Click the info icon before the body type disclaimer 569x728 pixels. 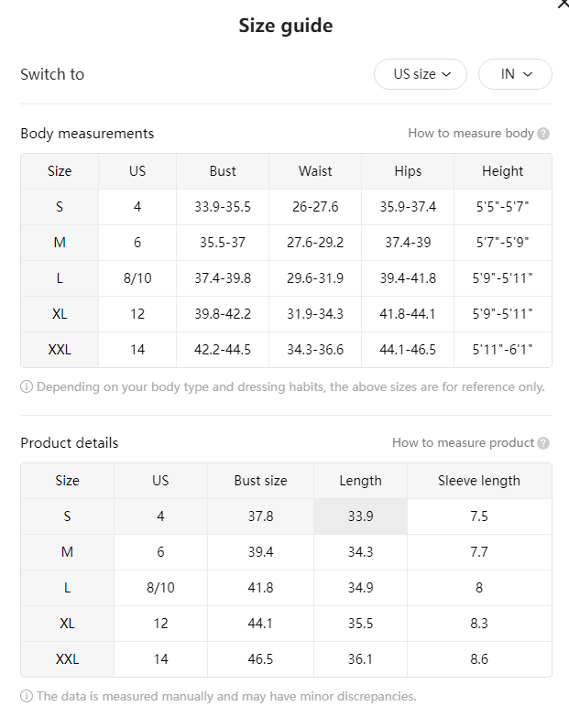click(x=27, y=386)
